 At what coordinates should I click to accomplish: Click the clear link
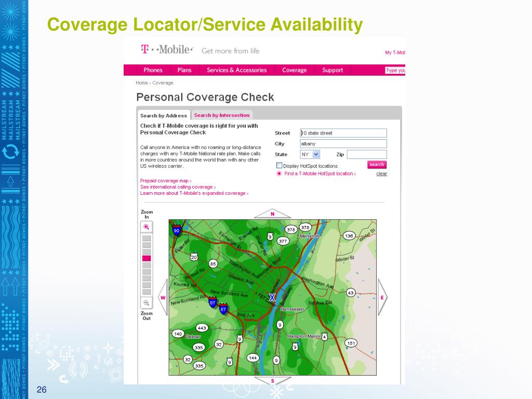click(382, 174)
